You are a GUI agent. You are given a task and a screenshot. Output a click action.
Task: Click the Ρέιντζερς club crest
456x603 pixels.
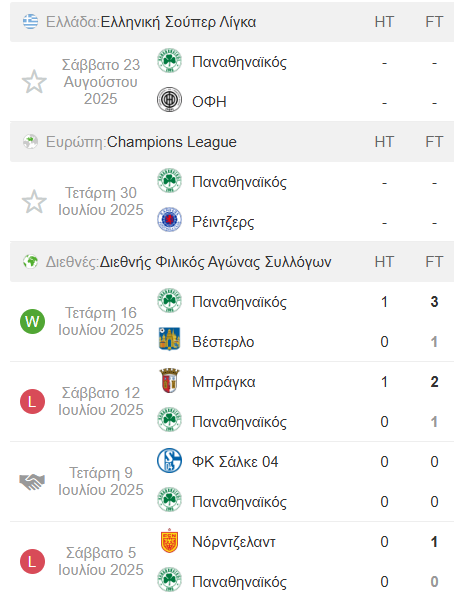(169, 220)
